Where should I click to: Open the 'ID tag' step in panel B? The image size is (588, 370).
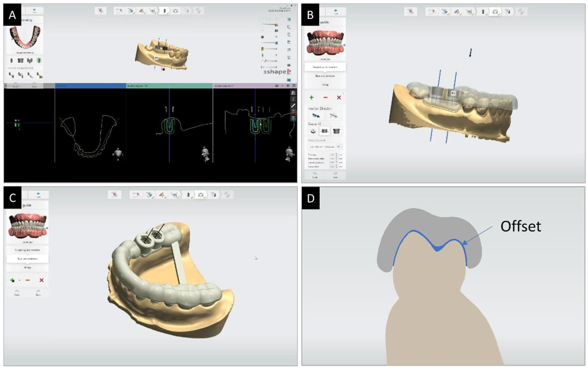325,85
